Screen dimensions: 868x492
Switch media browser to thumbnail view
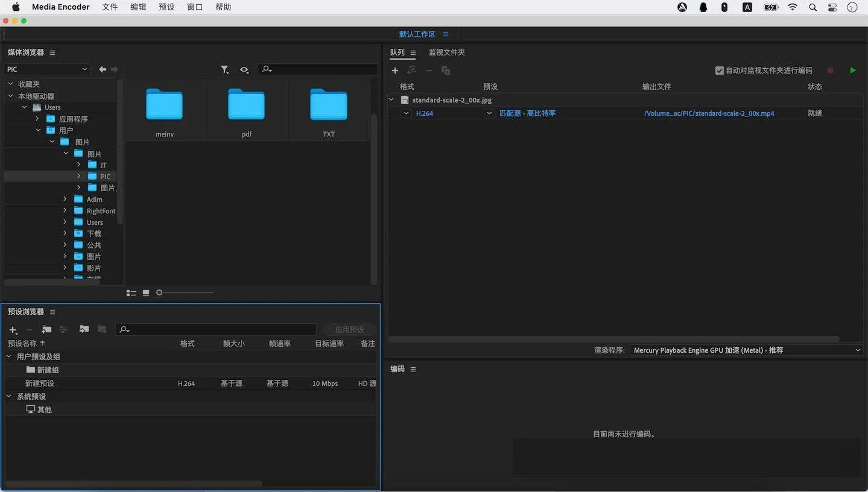click(x=146, y=293)
